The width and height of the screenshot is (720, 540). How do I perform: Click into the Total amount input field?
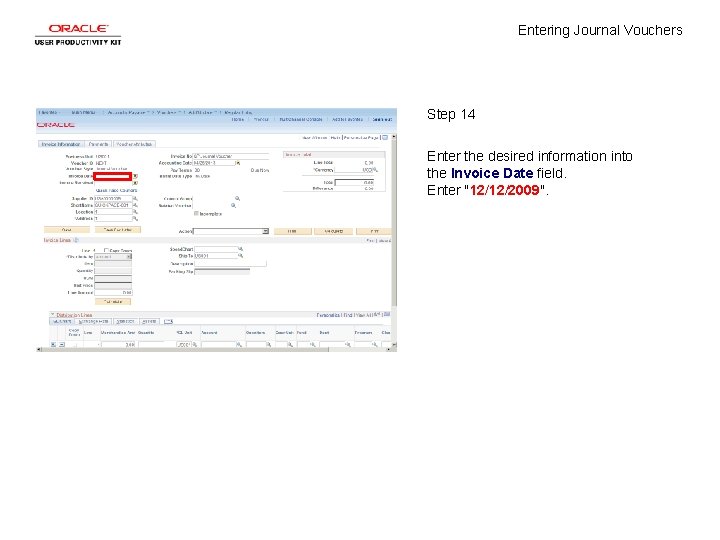click(354, 182)
